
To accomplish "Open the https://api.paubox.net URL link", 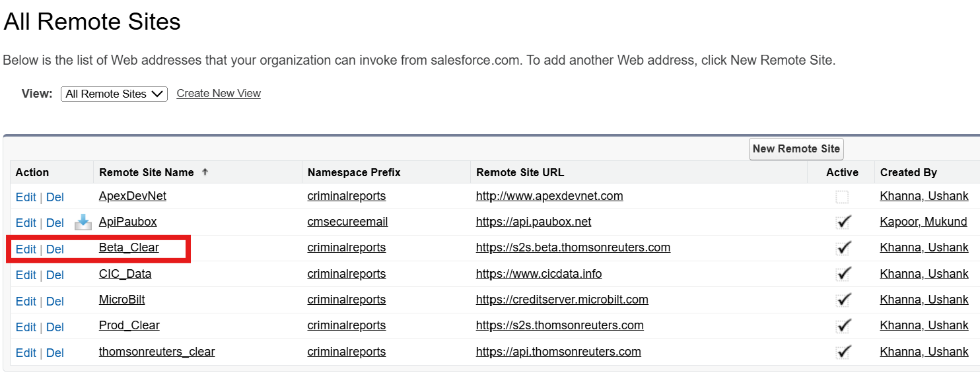I will point(534,222).
